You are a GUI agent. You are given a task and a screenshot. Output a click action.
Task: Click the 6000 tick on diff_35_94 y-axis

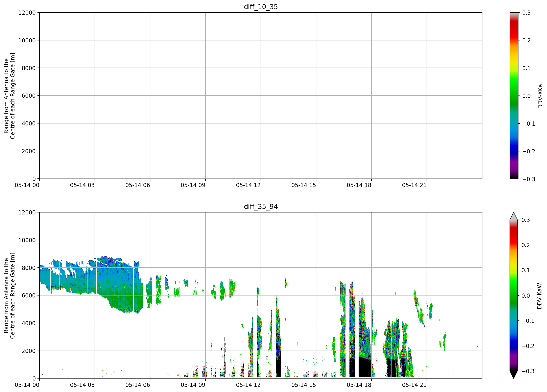point(29,295)
